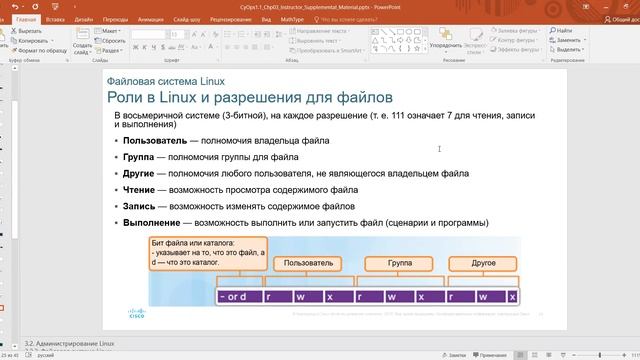This screenshot has width=640, height=360.
Task: Switch to the Вид tab
Action: 266,19
